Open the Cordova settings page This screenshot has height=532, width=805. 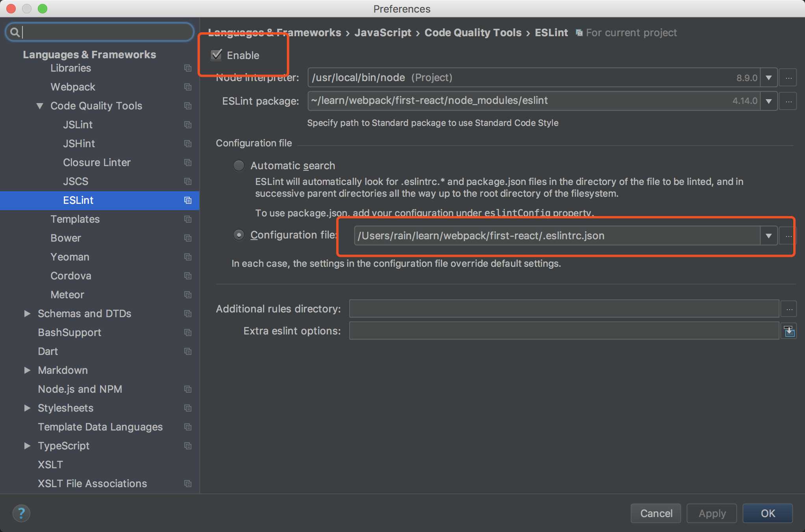point(71,276)
